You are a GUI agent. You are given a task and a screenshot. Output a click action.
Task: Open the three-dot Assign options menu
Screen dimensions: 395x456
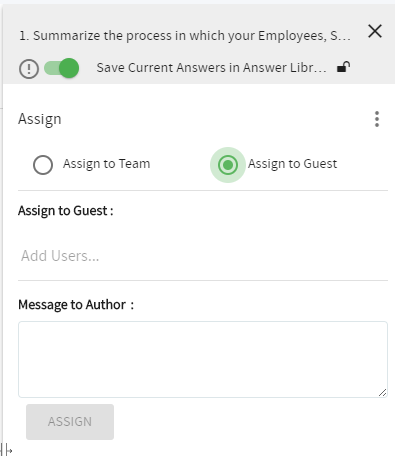[377, 119]
